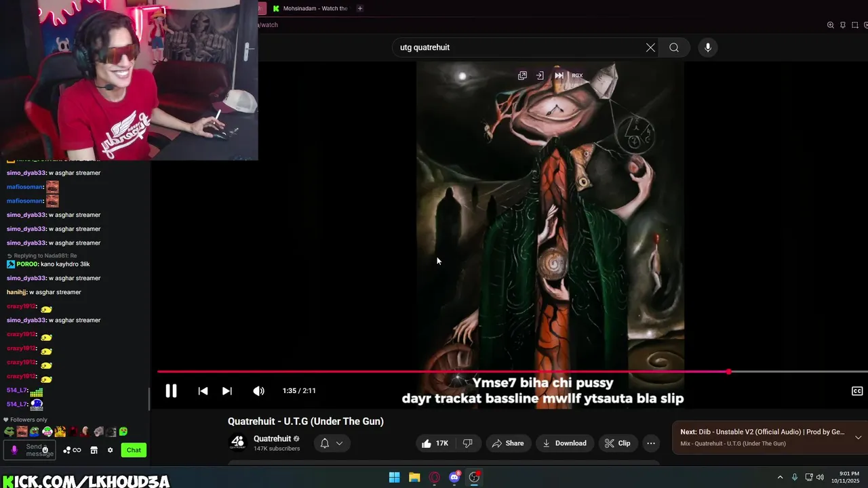Click the fast-forward overlay icon

click(x=559, y=75)
